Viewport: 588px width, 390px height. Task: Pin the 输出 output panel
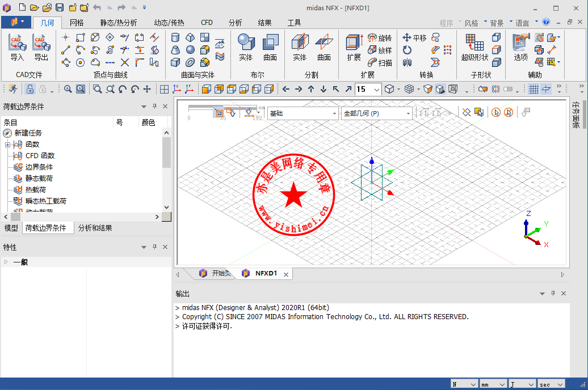point(553,293)
